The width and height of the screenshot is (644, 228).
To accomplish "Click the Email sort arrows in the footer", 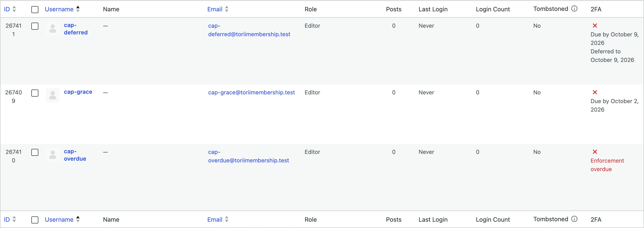I will (x=227, y=219).
